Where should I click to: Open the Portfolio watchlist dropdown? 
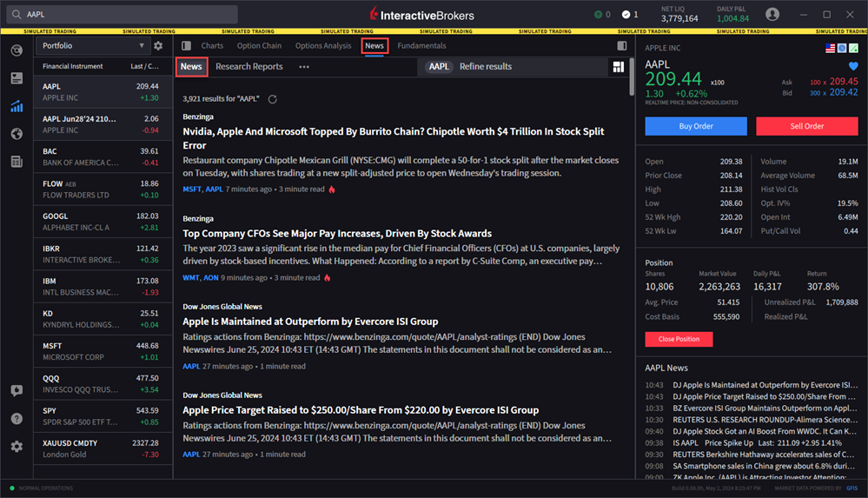93,46
